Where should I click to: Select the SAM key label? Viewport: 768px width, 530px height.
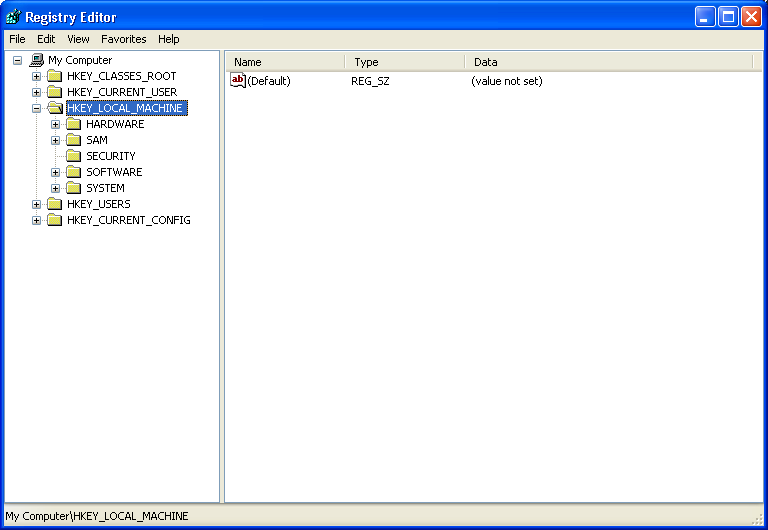(97, 140)
